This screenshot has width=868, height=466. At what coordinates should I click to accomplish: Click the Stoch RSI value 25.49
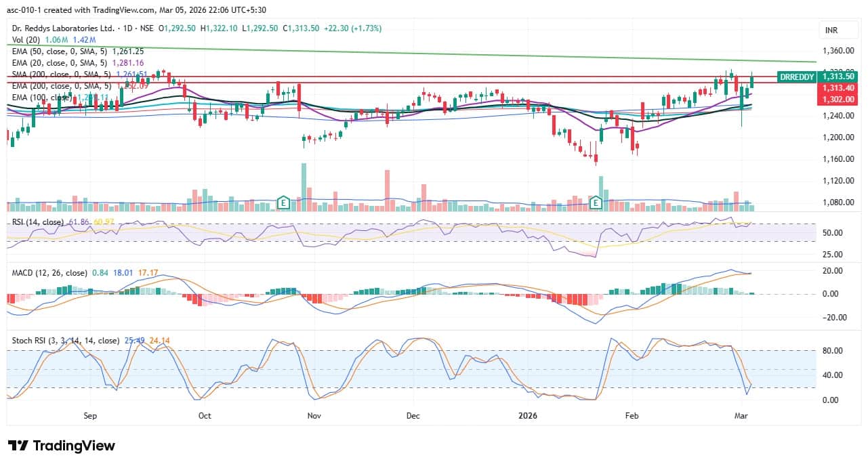(x=136, y=341)
